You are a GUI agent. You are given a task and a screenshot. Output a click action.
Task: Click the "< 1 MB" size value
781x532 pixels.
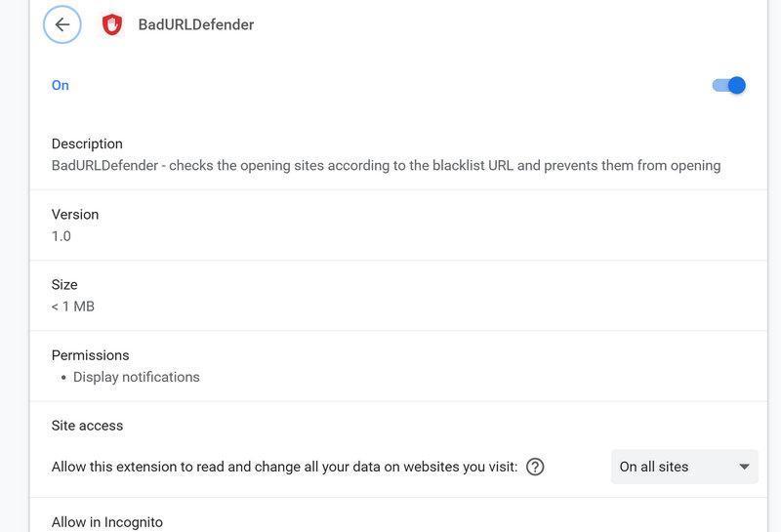[73, 307]
